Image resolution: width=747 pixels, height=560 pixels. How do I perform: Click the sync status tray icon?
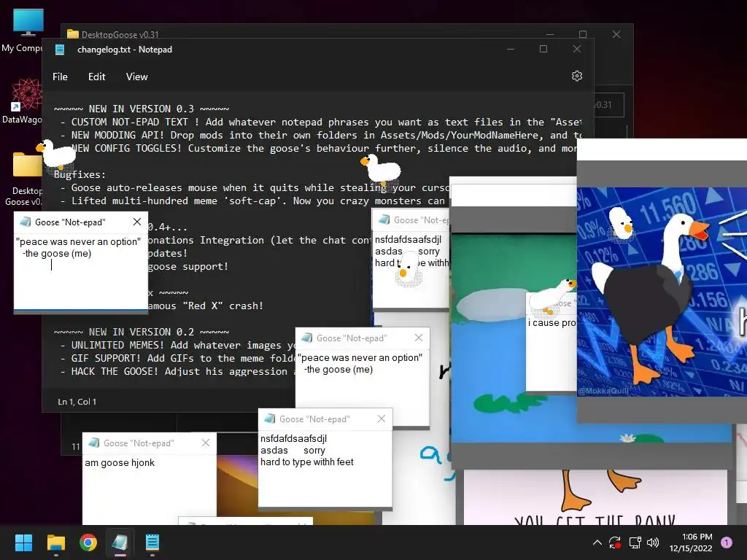tap(615, 542)
